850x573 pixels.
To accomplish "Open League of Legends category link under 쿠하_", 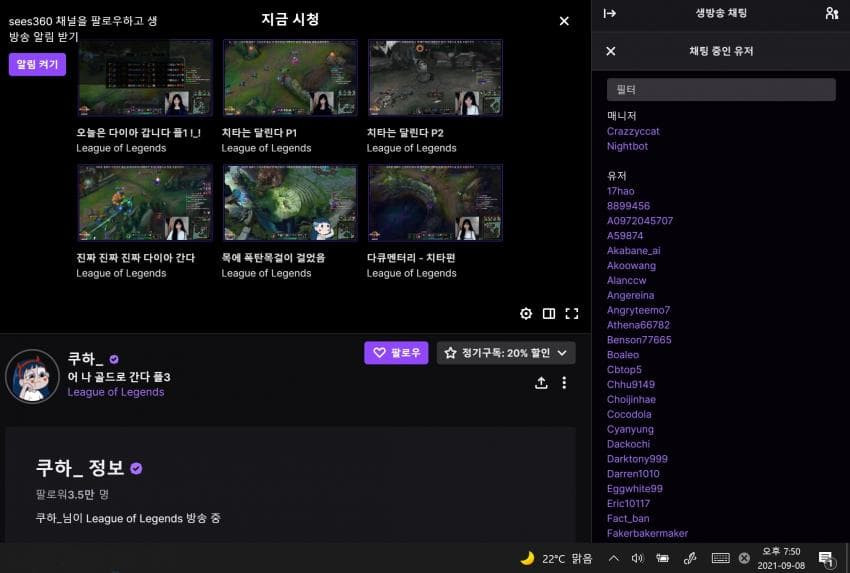I will point(115,392).
